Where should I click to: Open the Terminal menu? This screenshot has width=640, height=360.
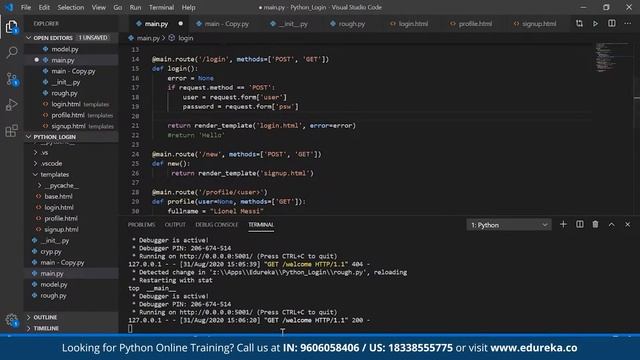coord(161,7)
